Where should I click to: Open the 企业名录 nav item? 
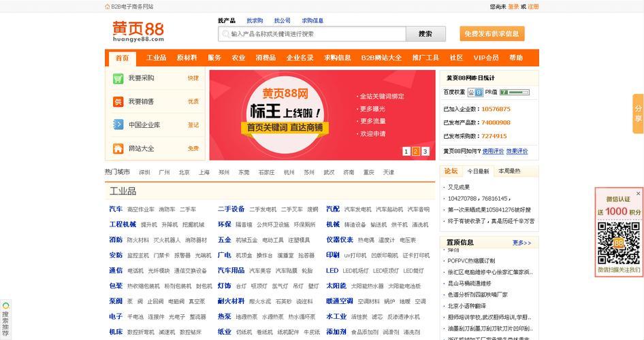[x=300, y=58]
